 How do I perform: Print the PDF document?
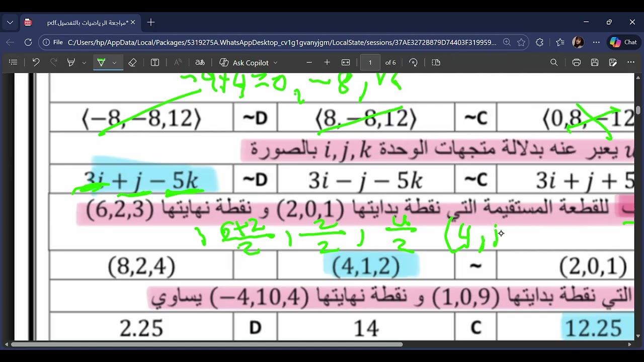tap(577, 62)
